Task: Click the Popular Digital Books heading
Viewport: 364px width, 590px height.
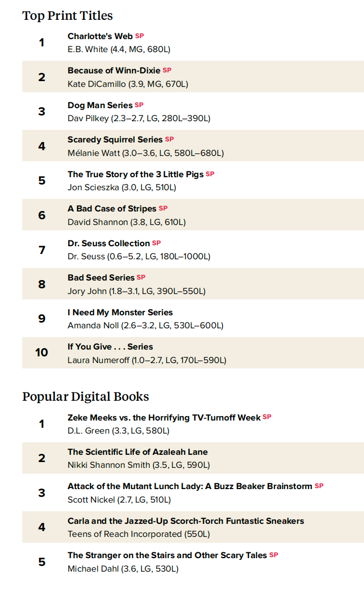Action: tap(85, 397)
